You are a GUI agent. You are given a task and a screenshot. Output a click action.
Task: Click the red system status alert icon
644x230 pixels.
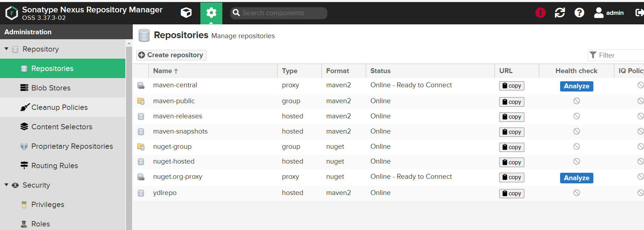[540, 13]
